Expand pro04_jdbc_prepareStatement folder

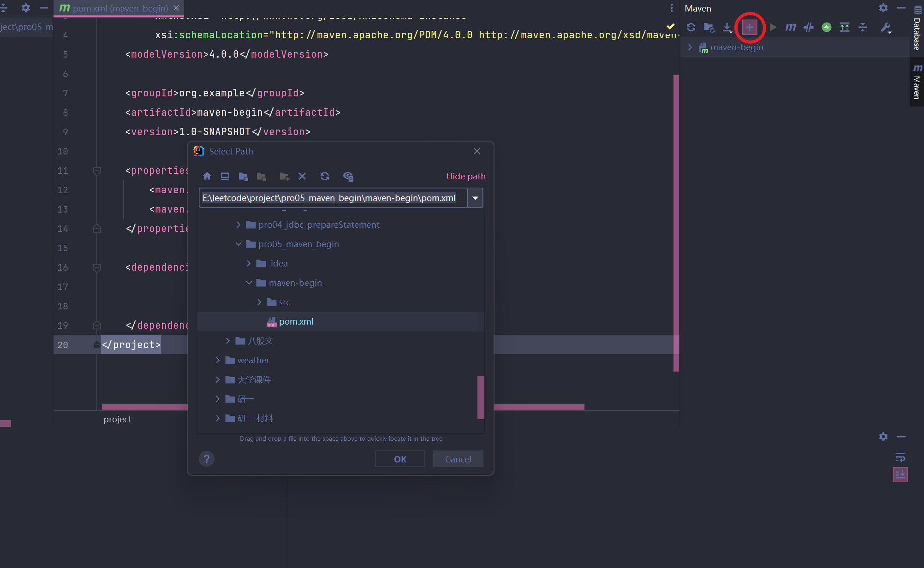tap(238, 225)
